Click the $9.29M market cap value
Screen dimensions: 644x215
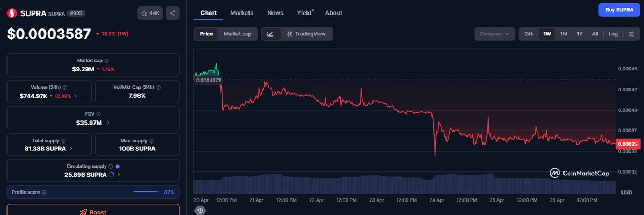tap(83, 69)
